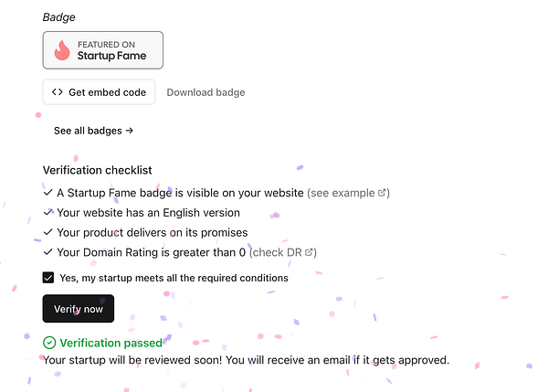Viewport: 548px width, 392px height.
Task: Click the Download badge link
Action: 205,92
